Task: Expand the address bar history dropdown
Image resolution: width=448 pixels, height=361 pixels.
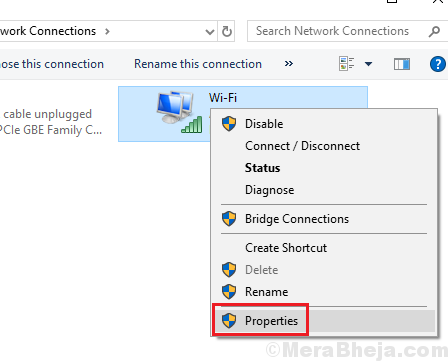Action: pyautogui.click(x=210, y=32)
